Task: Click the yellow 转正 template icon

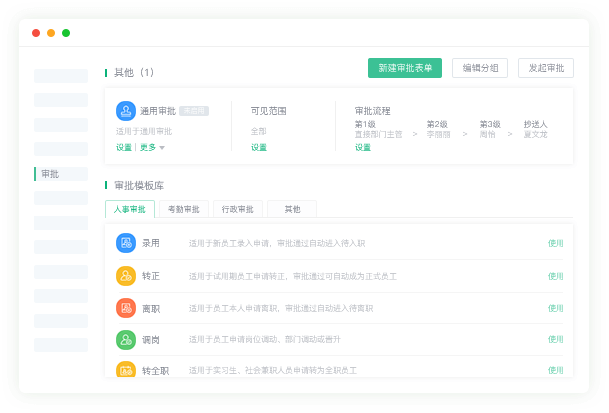Action: [x=126, y=276]
